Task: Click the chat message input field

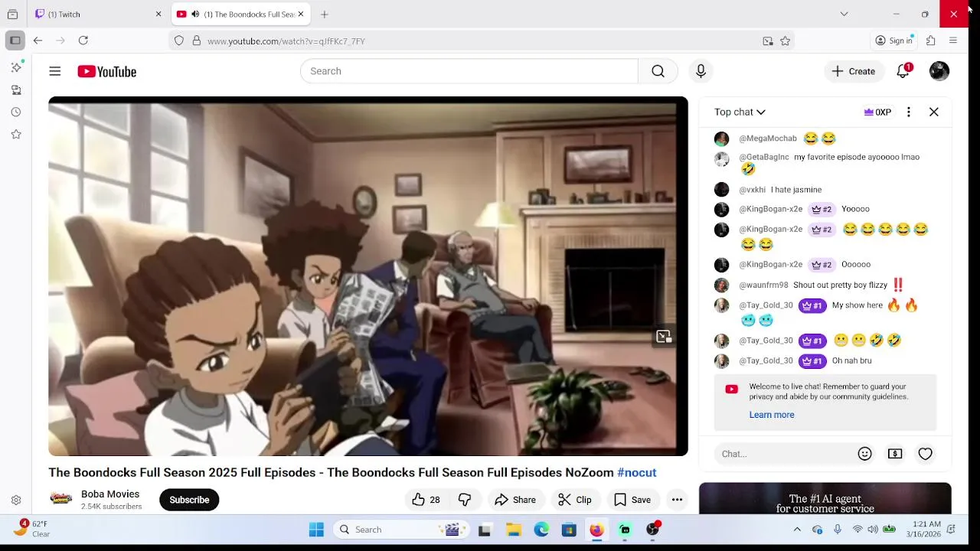Action: 781,454
